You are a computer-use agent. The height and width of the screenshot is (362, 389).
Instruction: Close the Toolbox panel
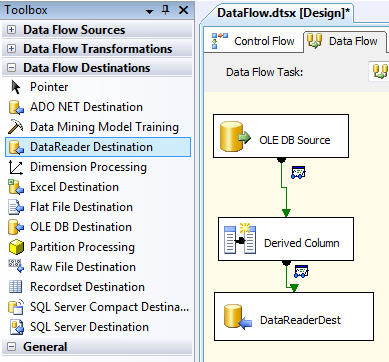(183, 10)
